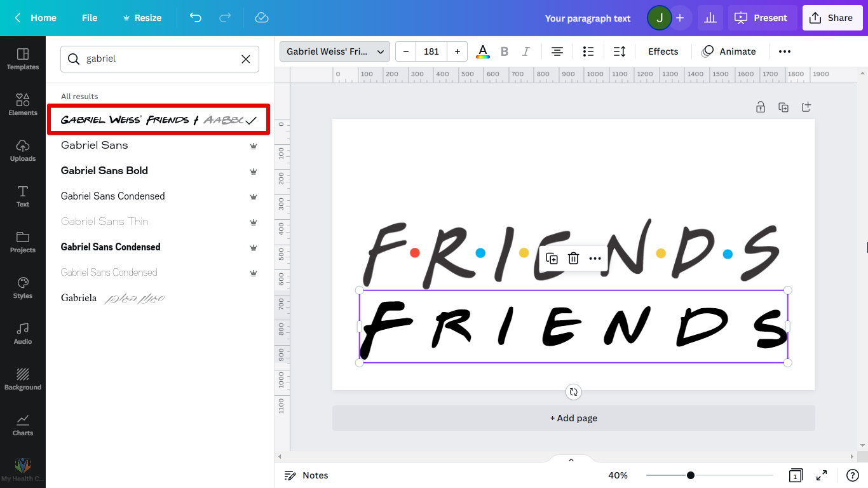This screenshot has width=868, height=488.
Task: Click the trash delete icon above text
Action: pos(573,258)
